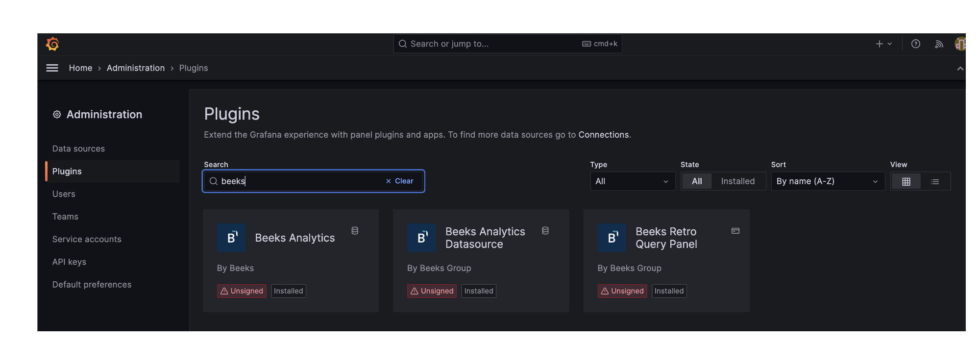The image size is (980, 344).
Task: Switch to list view
Action: (x=935, y=181)
